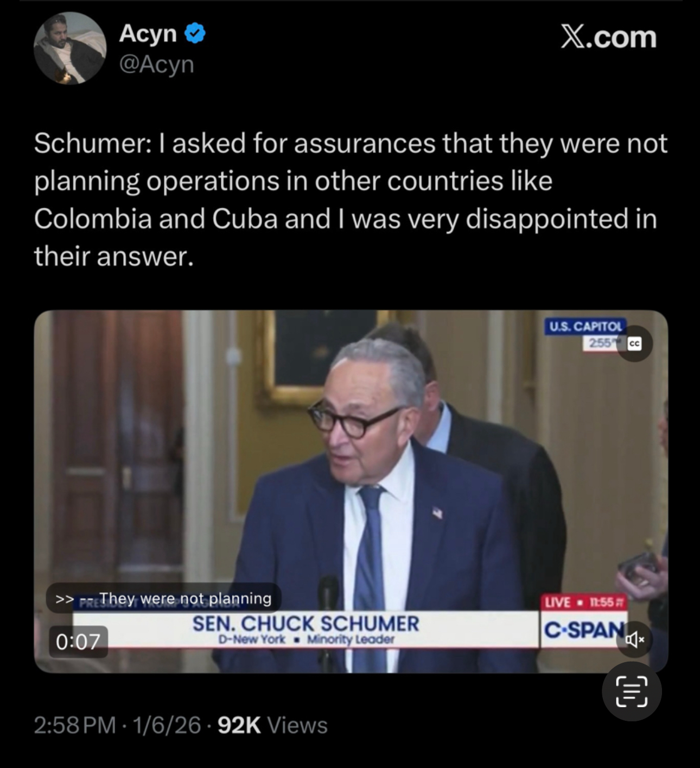Toggle closed captions with the CC button
The height and width of the screenshot is (768, 700).
[634, 344]
